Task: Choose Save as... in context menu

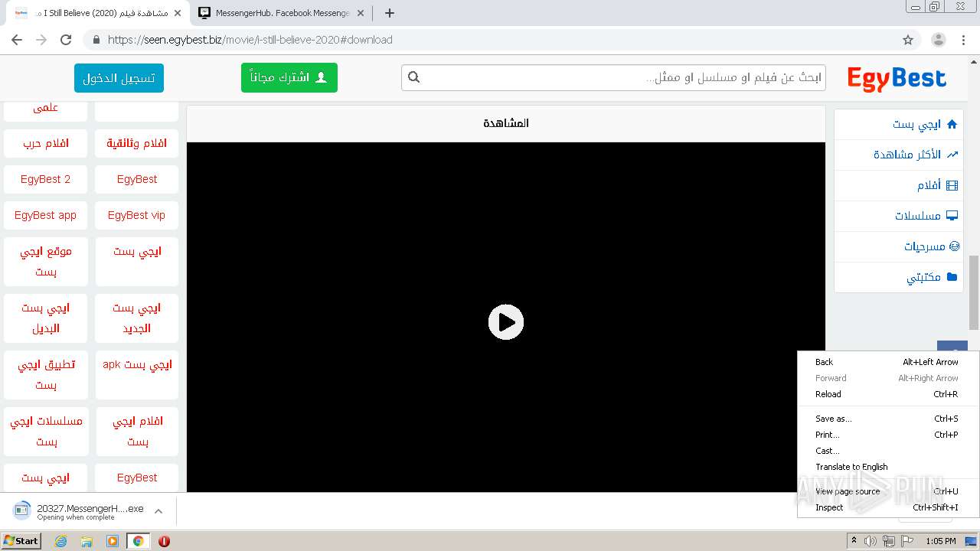Action: coord(887,419)
